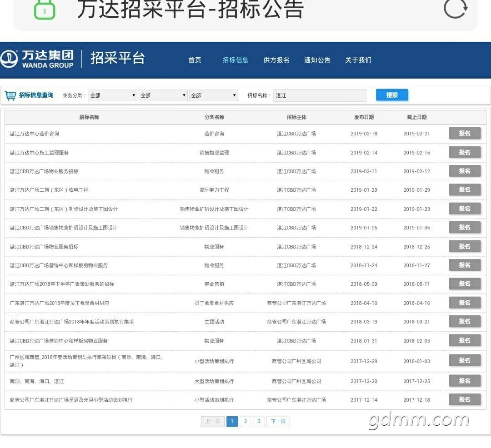Click 报名 for 广州区域商管_2018年度活动策划 row

(x=465, y=360)
